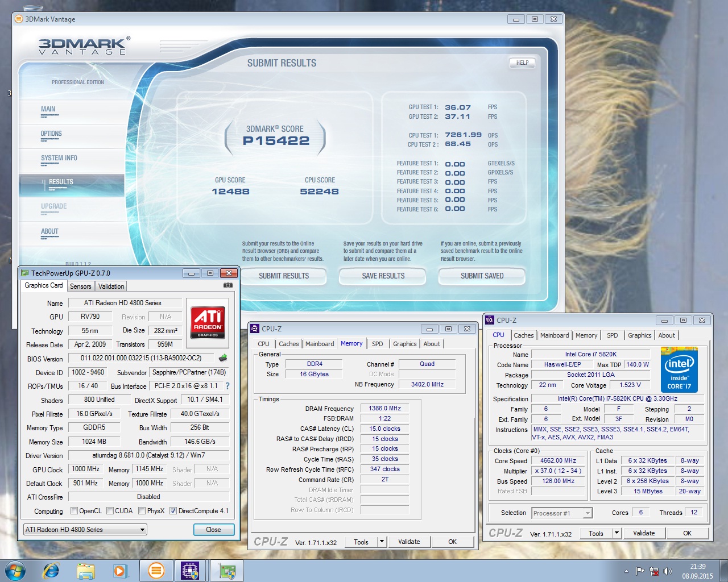Screen dimensions: 728x582
Task: Open Windows Explorer folder taskbar icon
Action: (86, 571)
